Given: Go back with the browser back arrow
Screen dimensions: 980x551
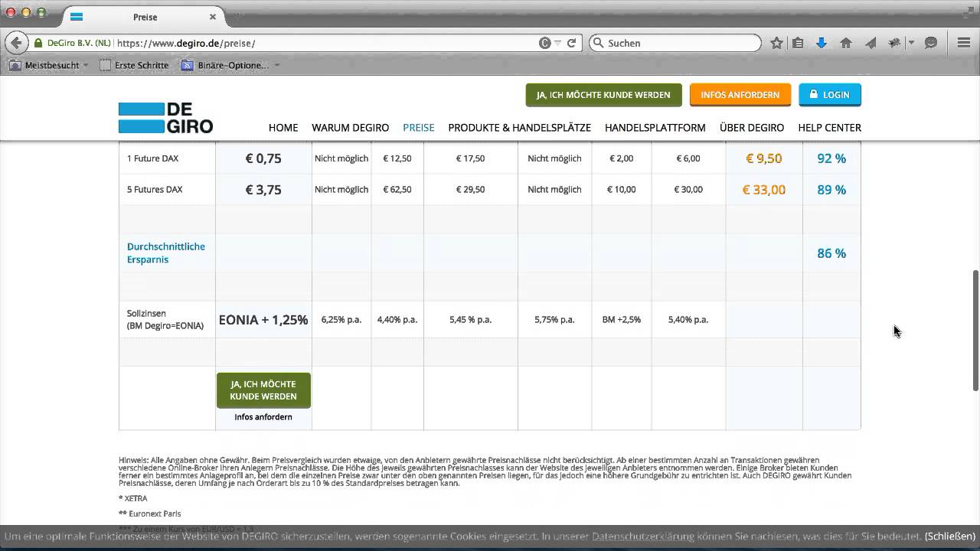Looking at the screenshot, I should pyautogui.click(x=15, y=43).
